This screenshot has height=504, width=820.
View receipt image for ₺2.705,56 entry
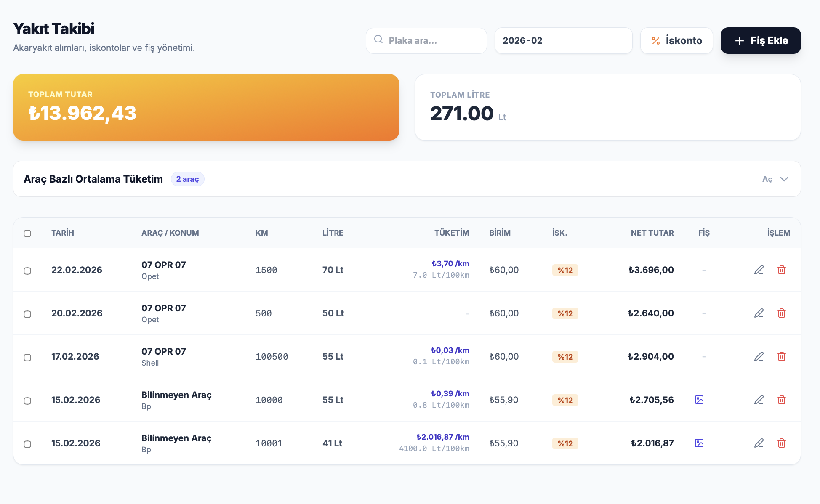[x=699, y=400]
